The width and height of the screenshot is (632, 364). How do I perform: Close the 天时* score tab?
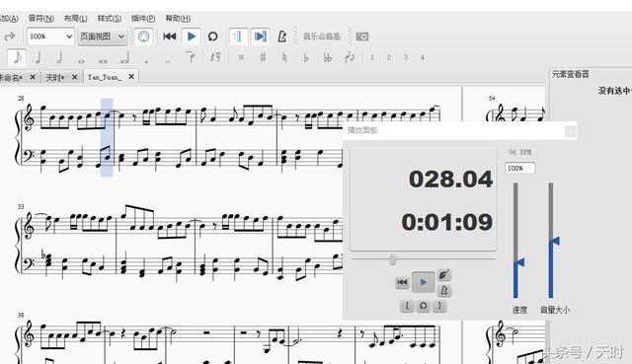coord(75,77)
